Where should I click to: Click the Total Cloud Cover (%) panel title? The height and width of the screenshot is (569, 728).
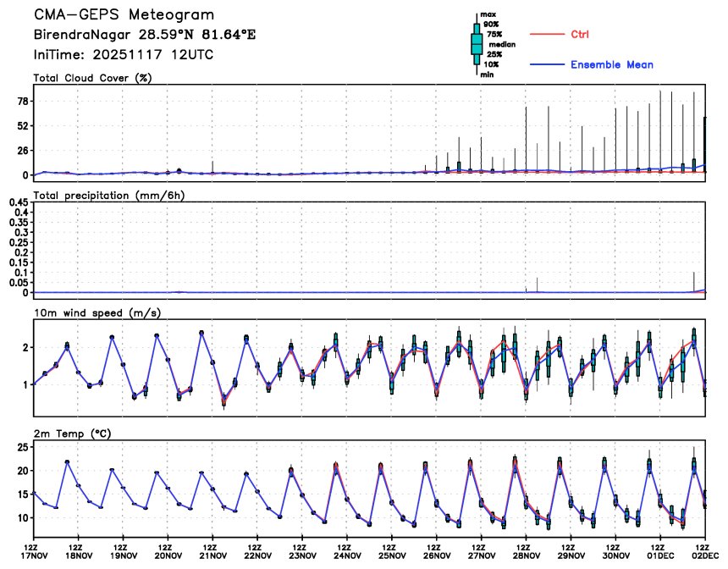point(93,78)
